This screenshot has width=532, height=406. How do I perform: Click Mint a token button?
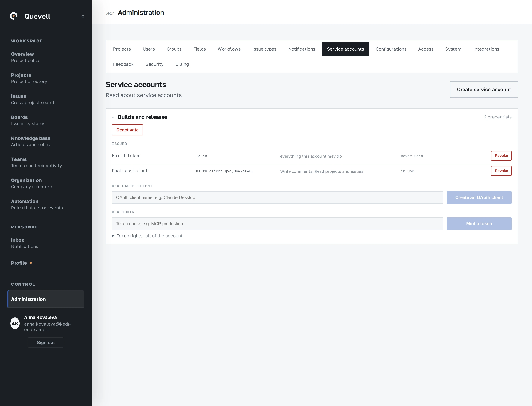pyautogui.click(x=479, y=224)
